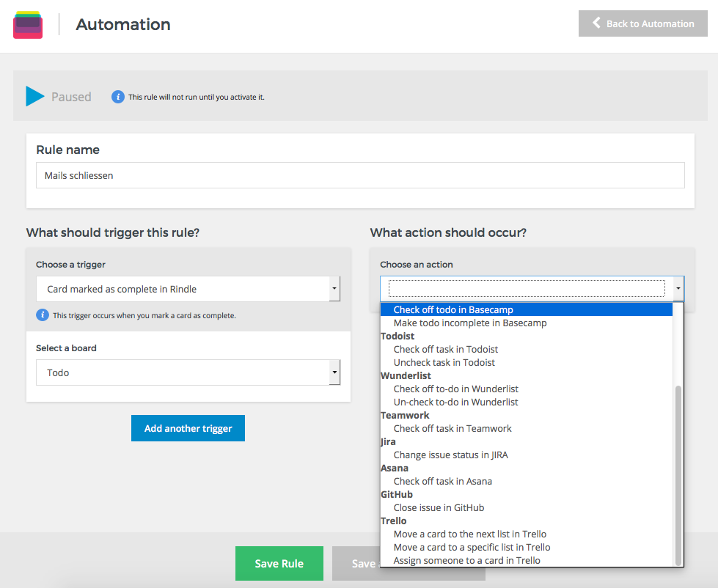The image size is (718, 588).
Task: Click the green Save Rule button
Action: click(x=279, y=563)
